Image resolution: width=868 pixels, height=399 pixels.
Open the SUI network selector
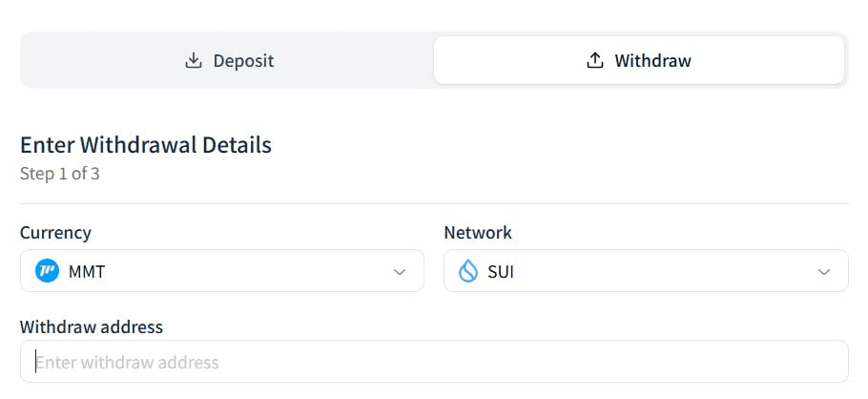[x=646, y=272]
